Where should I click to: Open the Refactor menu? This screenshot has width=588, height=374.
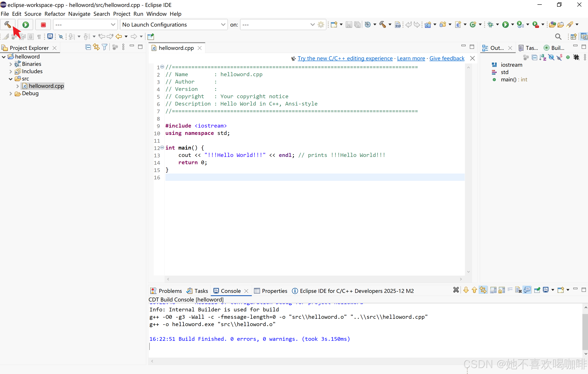point(55,14)
